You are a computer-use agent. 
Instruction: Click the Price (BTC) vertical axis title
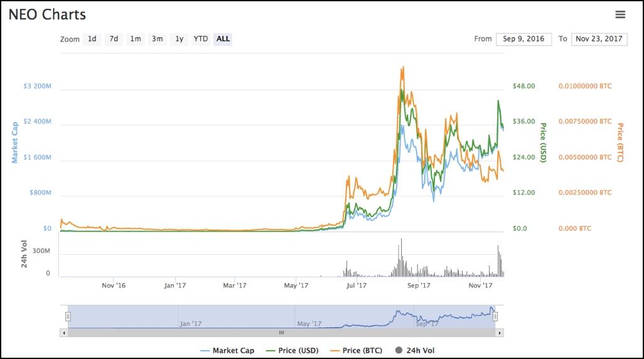point(620,142)
